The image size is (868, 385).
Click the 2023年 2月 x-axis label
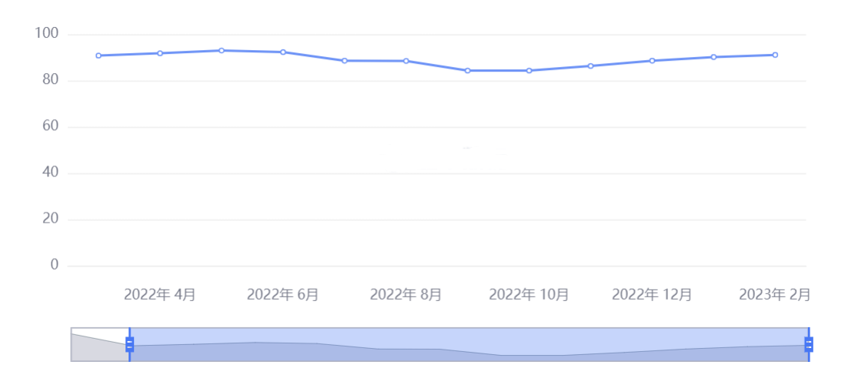pos(775,294)
